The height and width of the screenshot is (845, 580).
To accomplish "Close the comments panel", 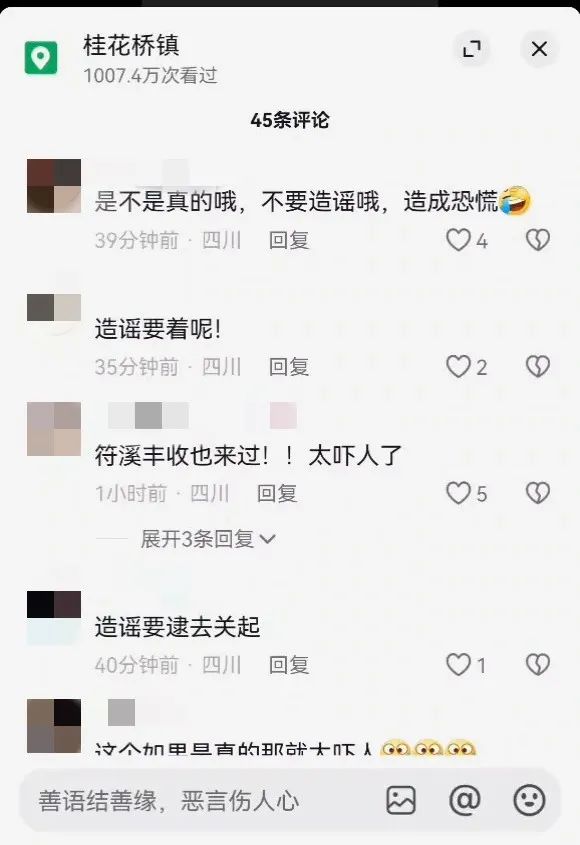I will coord(539,49).
